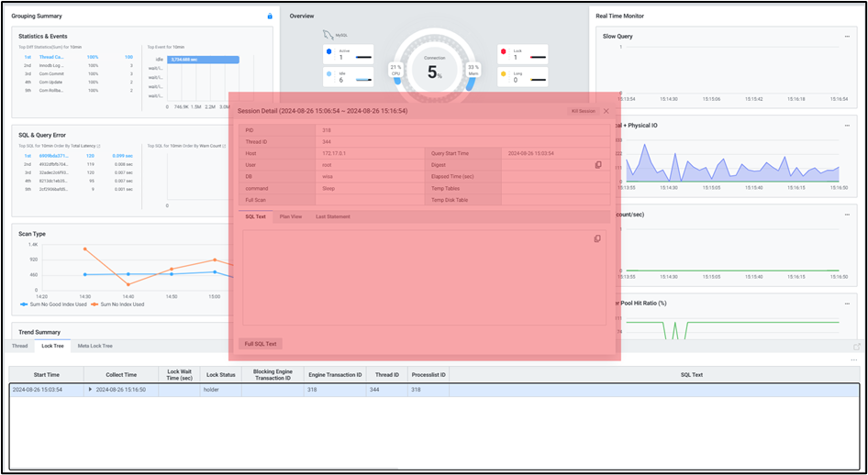Open the Last Statement tab
Image resolution: width=868 pixels, height=475 pixels.
(332, 217)
